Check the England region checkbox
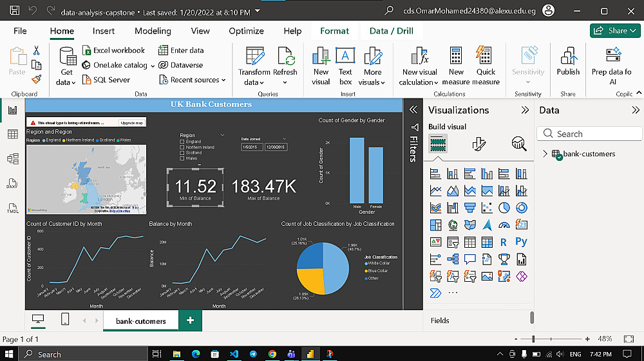This screenshot has width=644, height=361. pyautogui.click(x=182, y=142)
